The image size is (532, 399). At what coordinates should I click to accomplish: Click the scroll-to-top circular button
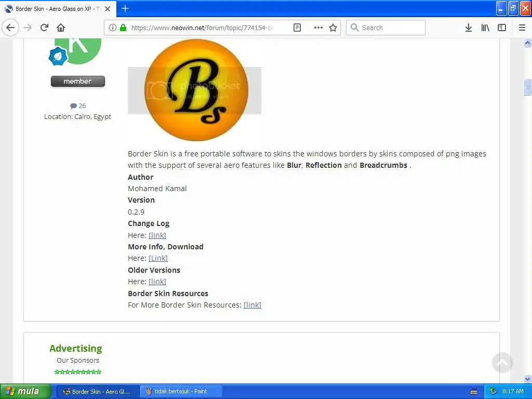502,363
